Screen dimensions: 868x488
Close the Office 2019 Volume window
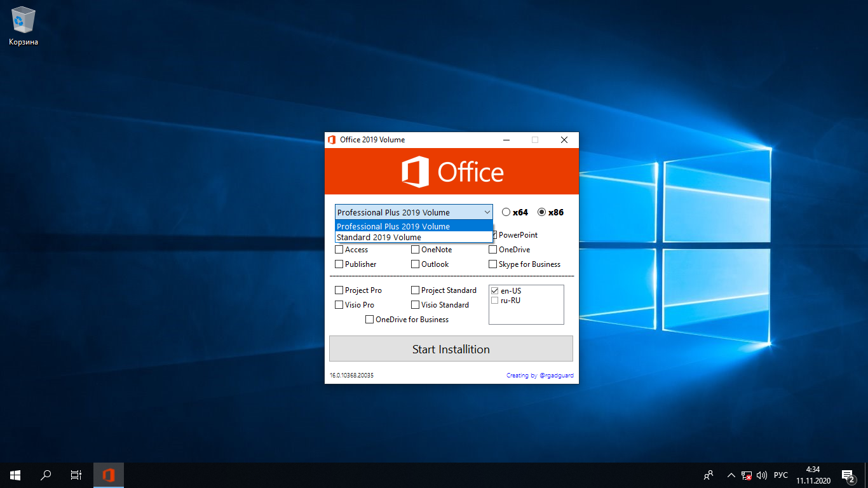(564, 140)
